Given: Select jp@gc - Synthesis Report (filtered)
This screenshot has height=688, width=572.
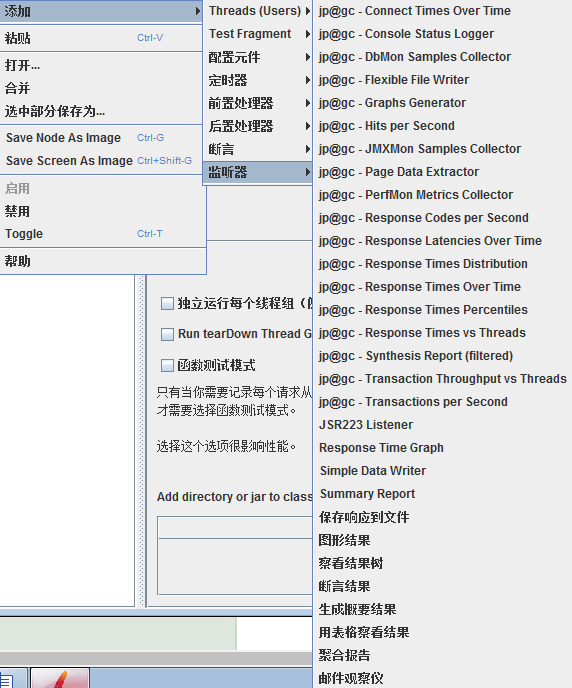Looking at the screenshot, I should click(443, 356).
